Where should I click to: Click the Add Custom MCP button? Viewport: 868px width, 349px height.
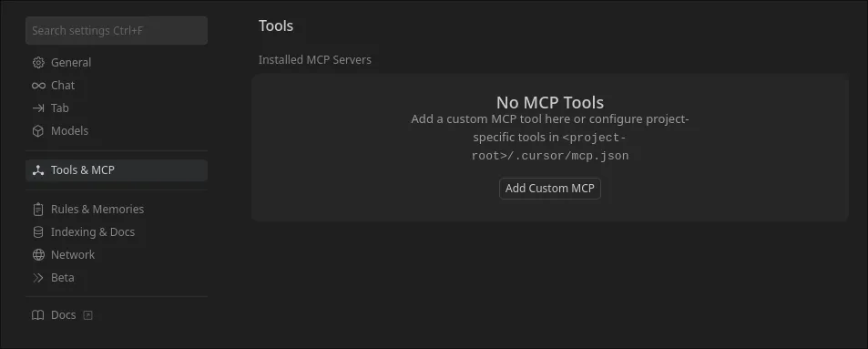point(550,189)
